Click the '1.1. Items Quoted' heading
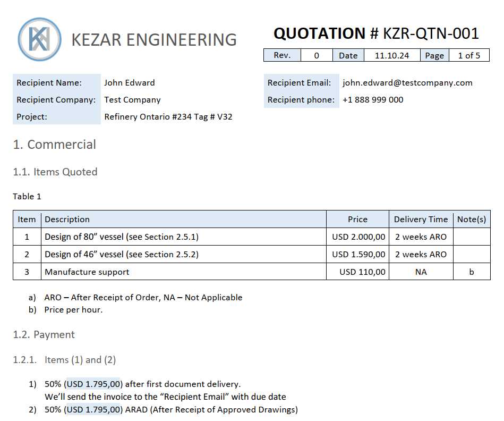 (55, 172)
